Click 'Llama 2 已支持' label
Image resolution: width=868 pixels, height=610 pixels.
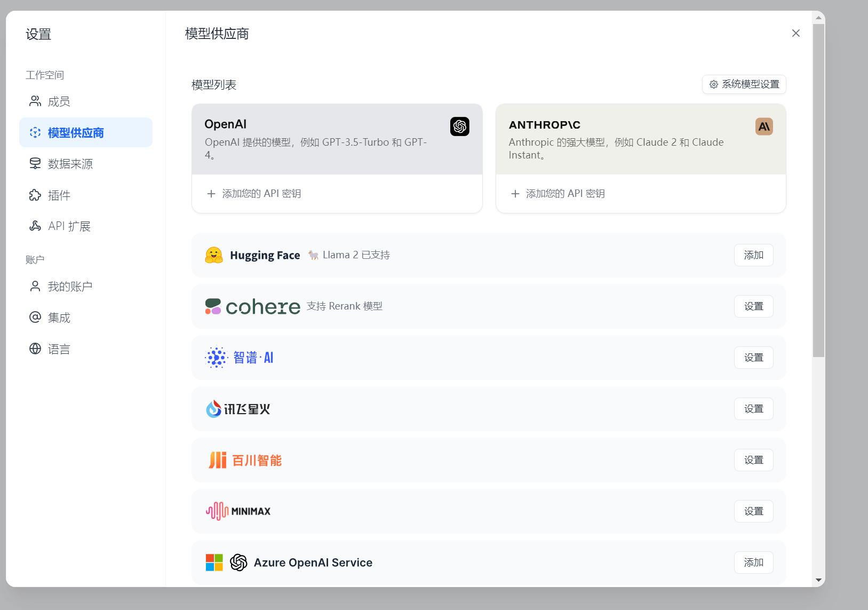pyautogui.click(x=356, y=255)
